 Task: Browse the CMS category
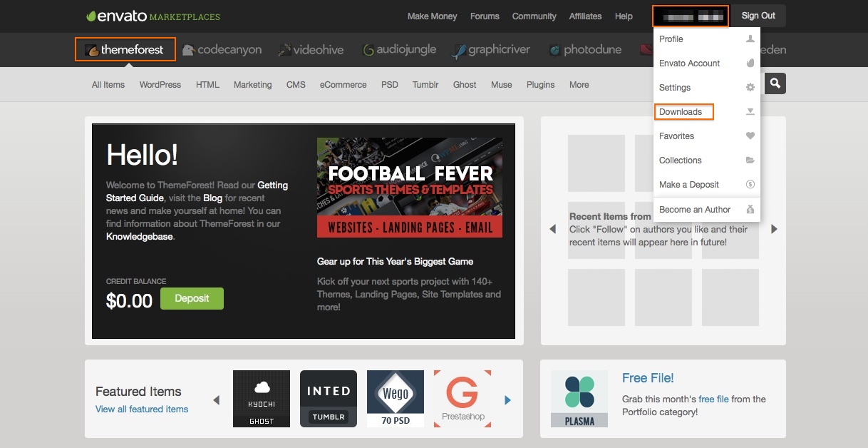tap(296, 85)
